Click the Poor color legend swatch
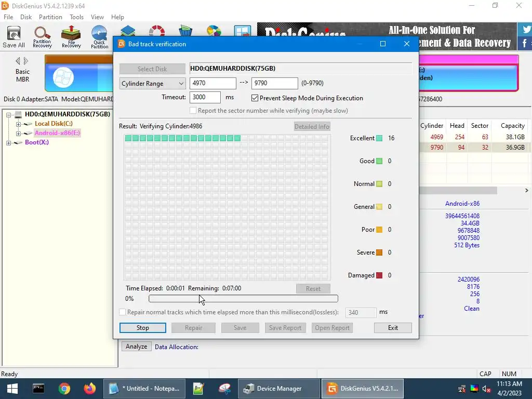Image resolution: width=532 pixels, height=399 pixels. pos(379,230)
